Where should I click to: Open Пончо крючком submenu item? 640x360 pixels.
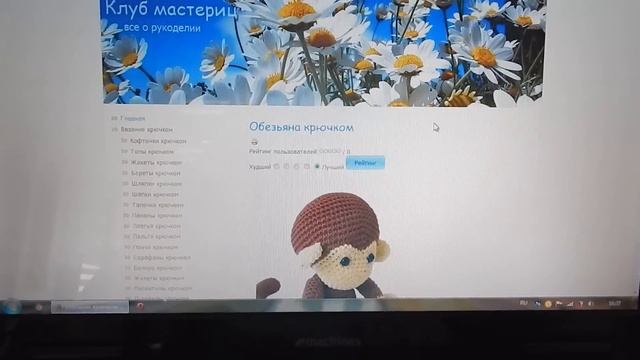click(x=155, y=247)
